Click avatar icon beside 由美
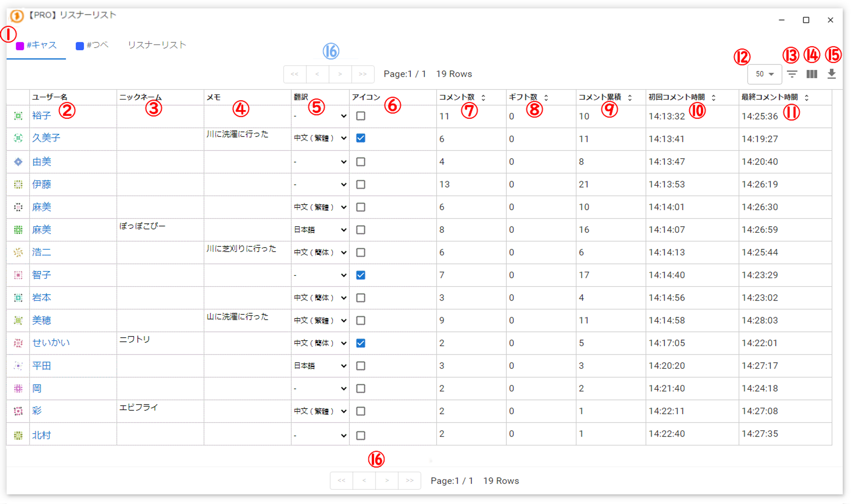This screenshot has height=504, width=853. click(x=18, y=162)
